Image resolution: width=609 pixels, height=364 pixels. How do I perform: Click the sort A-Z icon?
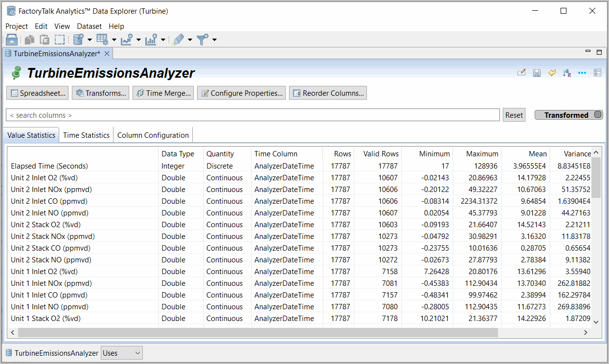click(x=567, y=73)
